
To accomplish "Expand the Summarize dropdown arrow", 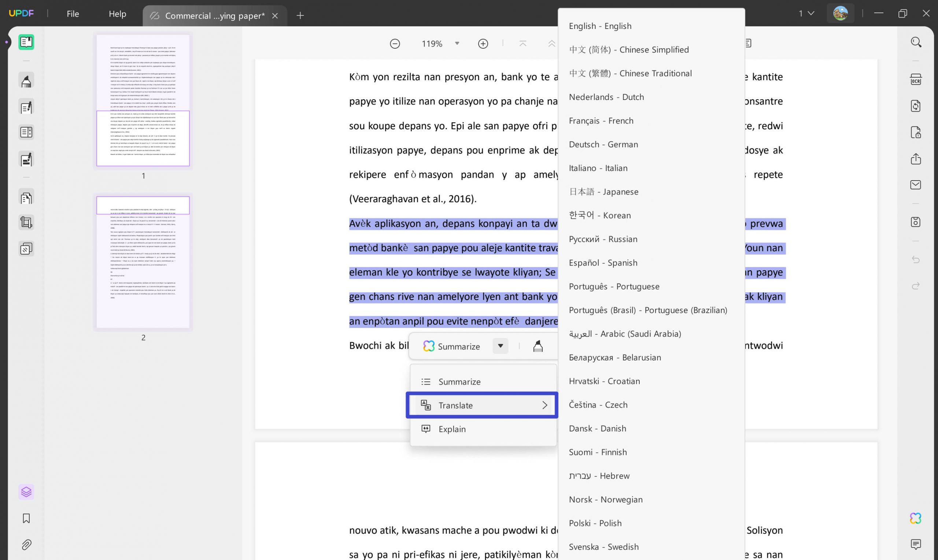I will (500, 346).
